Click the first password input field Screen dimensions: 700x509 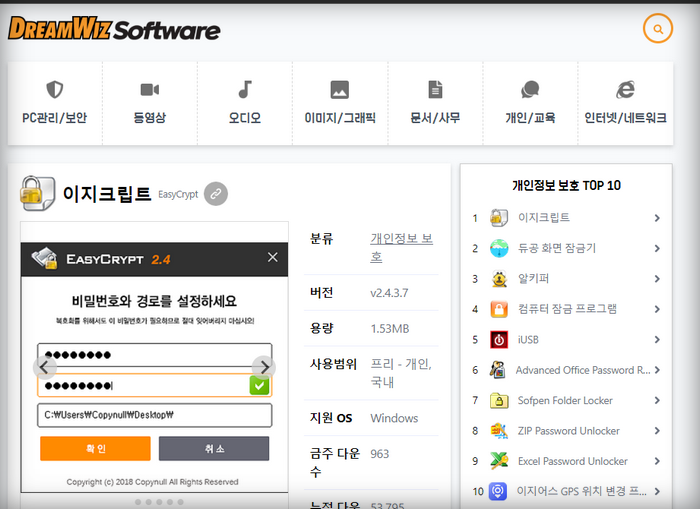pos(154,355)
